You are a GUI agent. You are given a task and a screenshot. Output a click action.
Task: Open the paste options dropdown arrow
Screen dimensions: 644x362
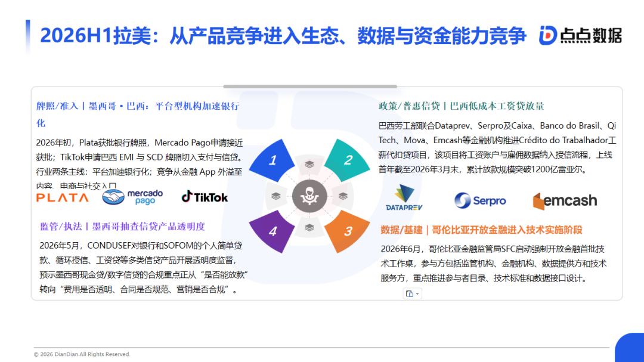[x=417, y=294]
